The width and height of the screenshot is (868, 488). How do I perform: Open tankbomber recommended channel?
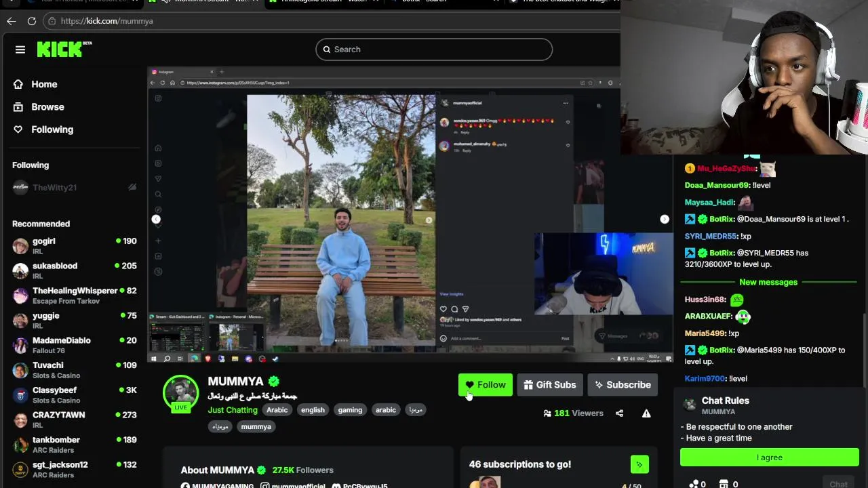click(75, 445)
